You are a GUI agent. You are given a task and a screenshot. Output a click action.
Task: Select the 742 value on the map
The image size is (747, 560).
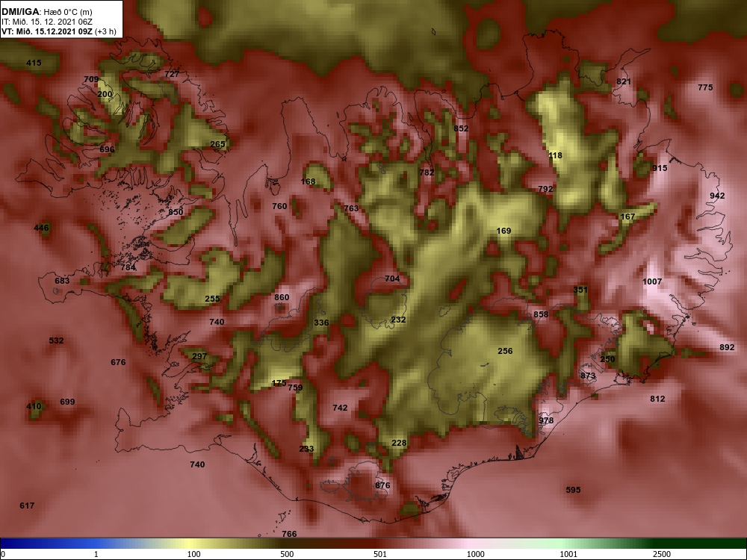tap(340, 408)
